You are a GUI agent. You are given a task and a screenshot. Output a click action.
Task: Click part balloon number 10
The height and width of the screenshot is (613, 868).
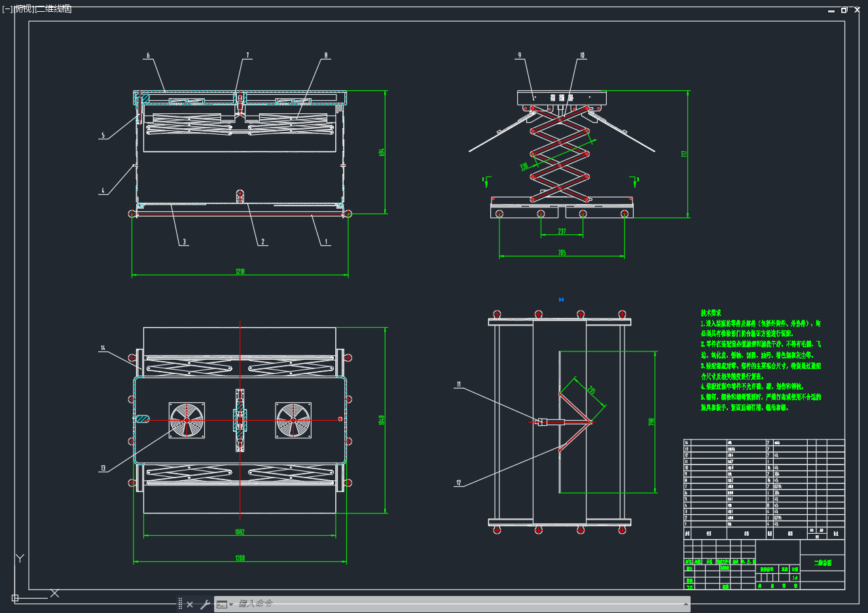click(582, 56)
